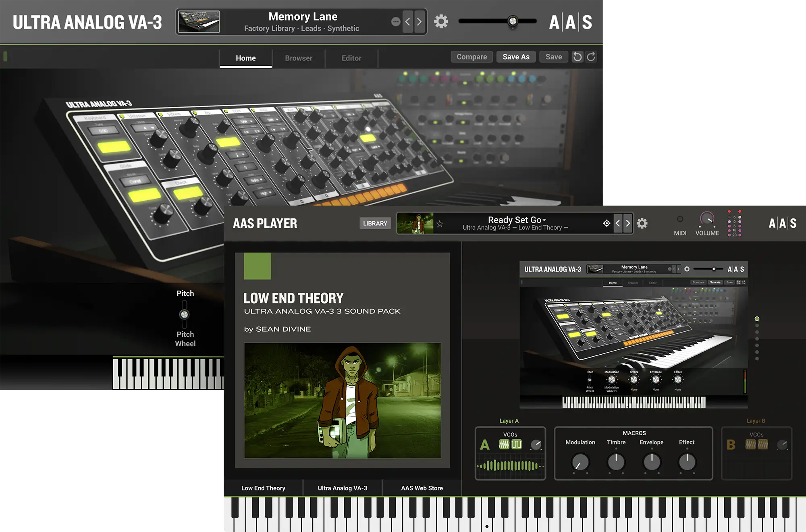806x532 pixels.
Task: Click the MIDI indicator in AAS Player
Action: click(680, 219)
